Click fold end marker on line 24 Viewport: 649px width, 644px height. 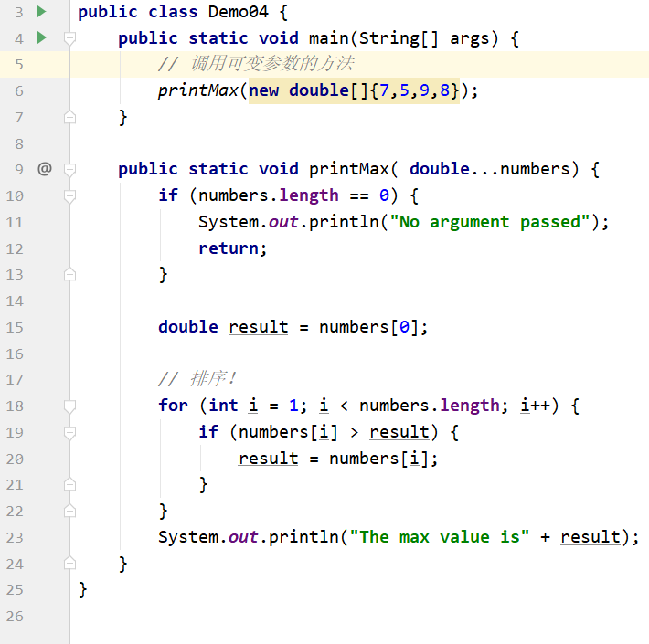[69, 564]
